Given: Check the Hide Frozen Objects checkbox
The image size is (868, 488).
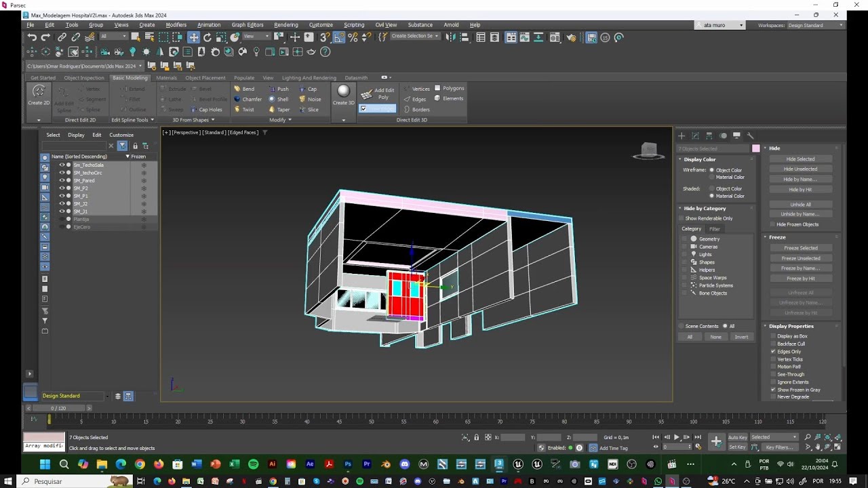Looking at the screenshot, I should click(772, 224).
